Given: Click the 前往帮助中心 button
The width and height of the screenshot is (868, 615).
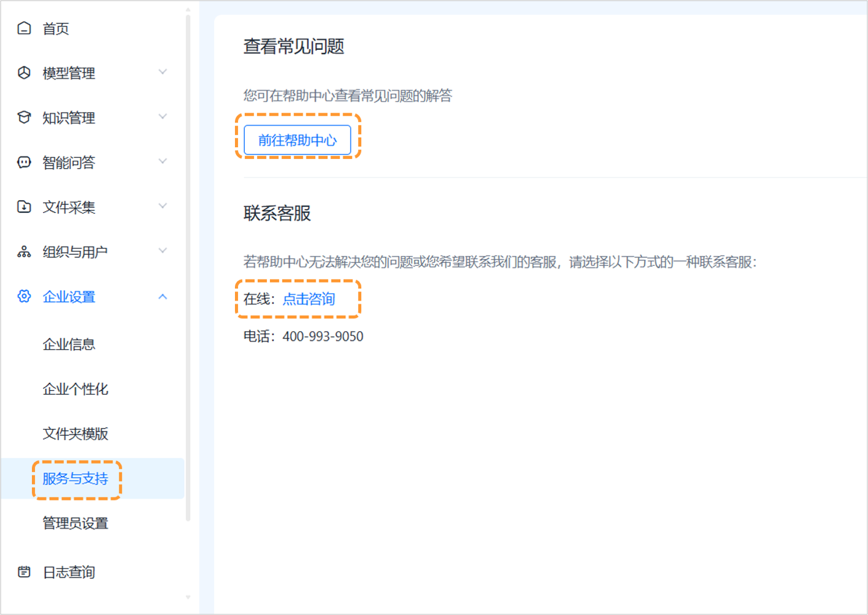Looking at the screenshot, I should pyautogui.click(x=298, y=140).
